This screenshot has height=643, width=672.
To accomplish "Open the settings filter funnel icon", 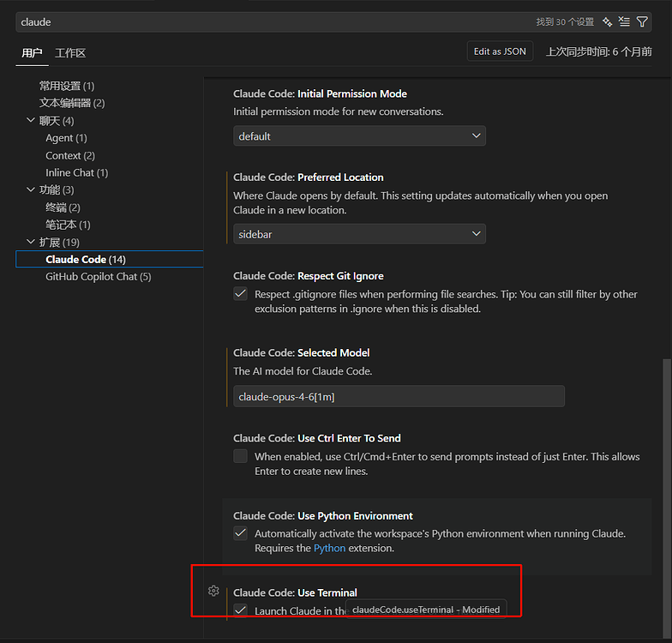I will click(x=642, y=22).
